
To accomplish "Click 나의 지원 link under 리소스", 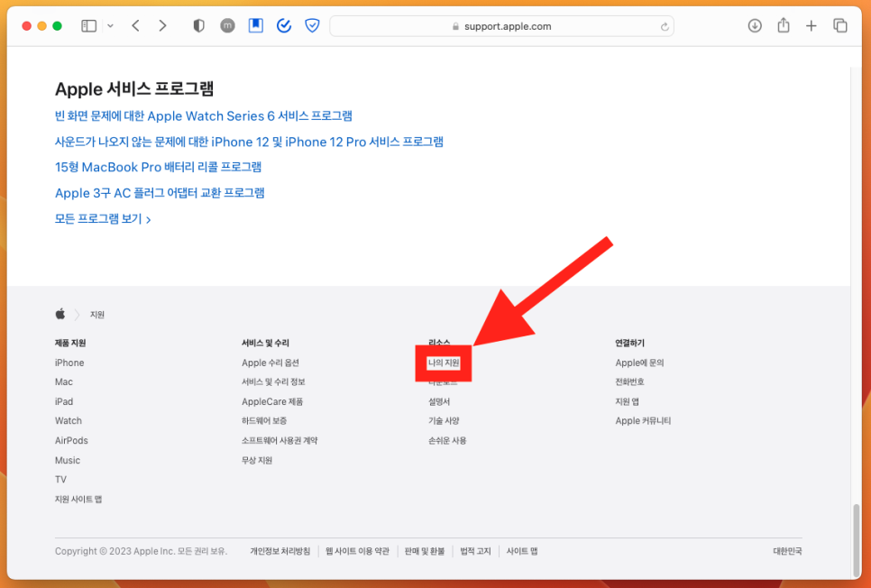I will point(444,363).
